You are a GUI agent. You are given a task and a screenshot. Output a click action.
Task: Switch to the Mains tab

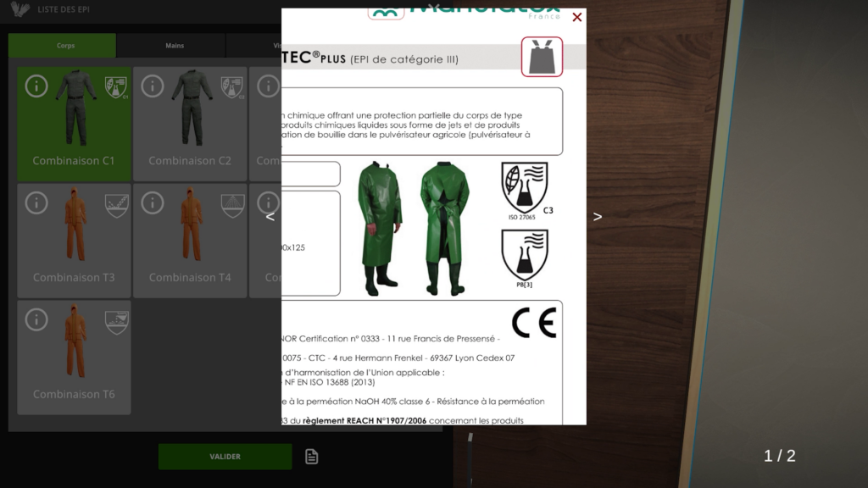(x=171, y=46)
